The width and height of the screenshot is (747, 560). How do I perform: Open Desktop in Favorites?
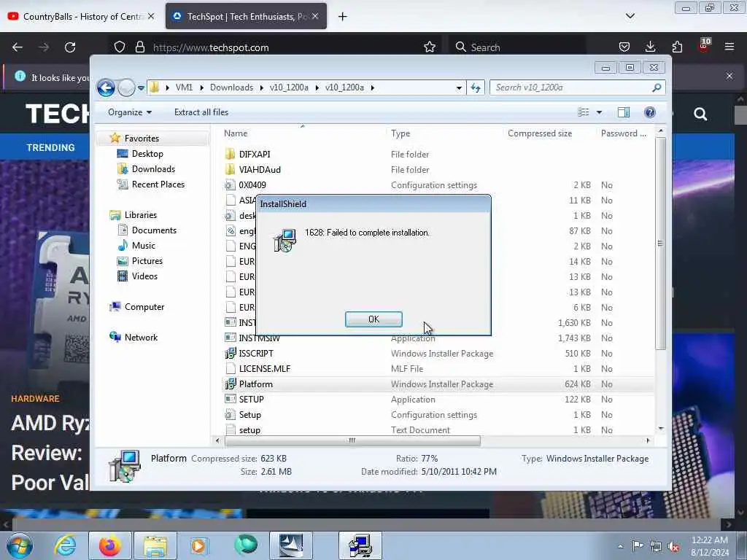point(147,154)
